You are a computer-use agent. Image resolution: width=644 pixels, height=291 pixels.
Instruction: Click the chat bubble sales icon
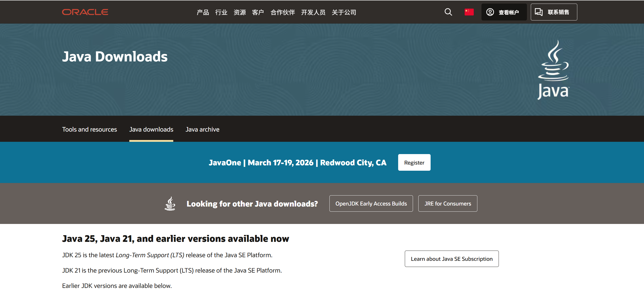click(539, 12)
